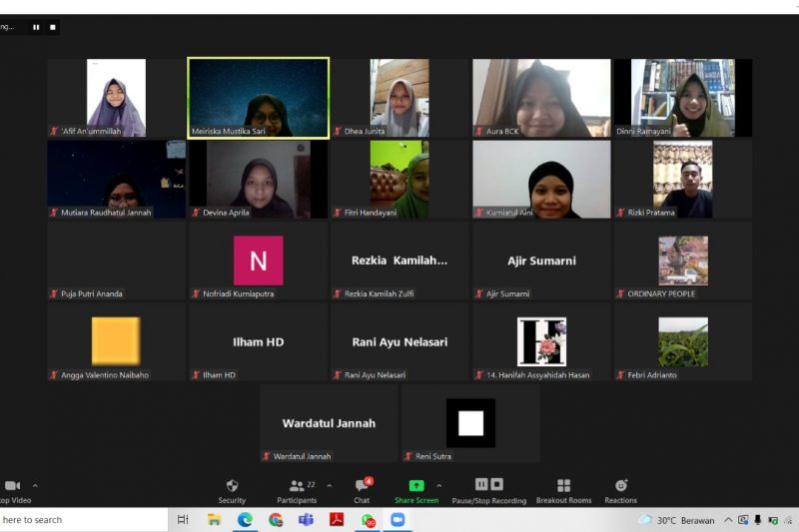Click the pink N avatar of Nofriadi Kurniaputra

(x=259, y=261)
